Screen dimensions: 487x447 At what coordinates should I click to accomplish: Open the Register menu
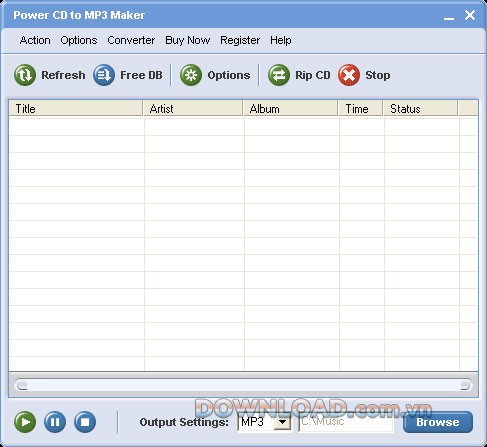click(x=240, y=40)
